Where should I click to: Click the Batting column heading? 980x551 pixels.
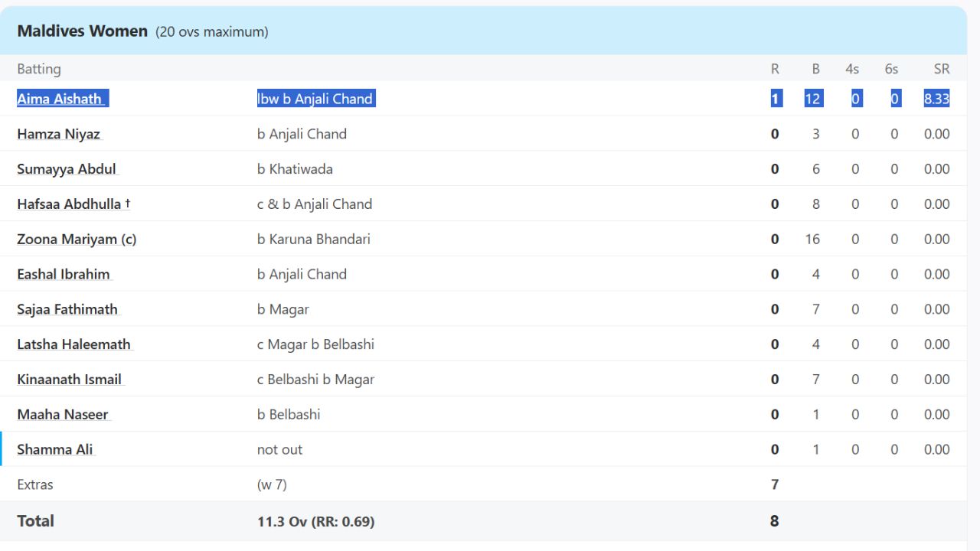[39, 69]
